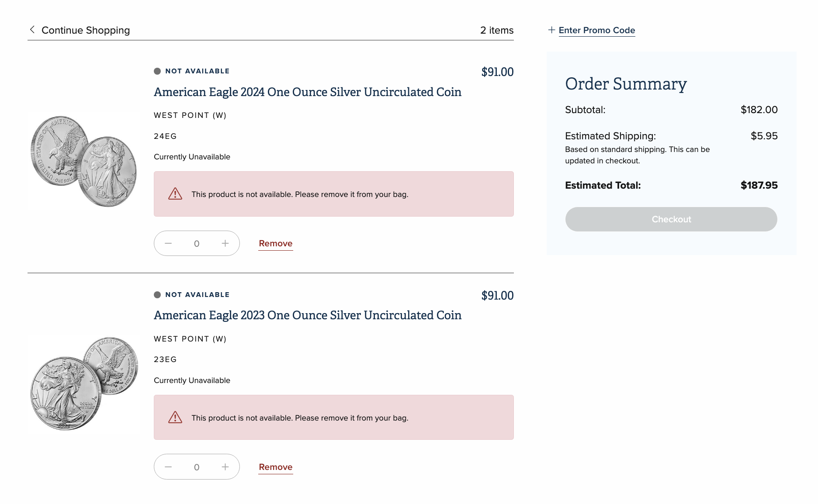Click Currently Unavailable under the 2024 coin
This screenshot has width=818, height=504.
[192, 157]
